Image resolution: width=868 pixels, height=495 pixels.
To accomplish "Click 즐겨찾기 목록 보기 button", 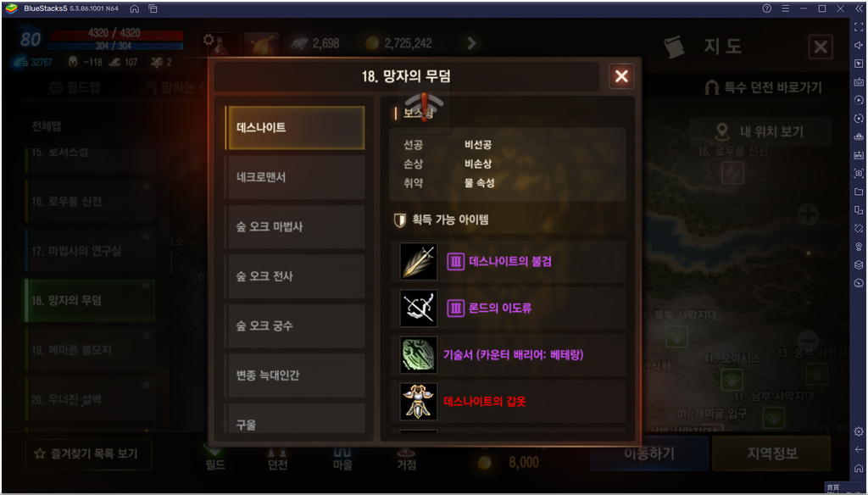I will [88, 454].
